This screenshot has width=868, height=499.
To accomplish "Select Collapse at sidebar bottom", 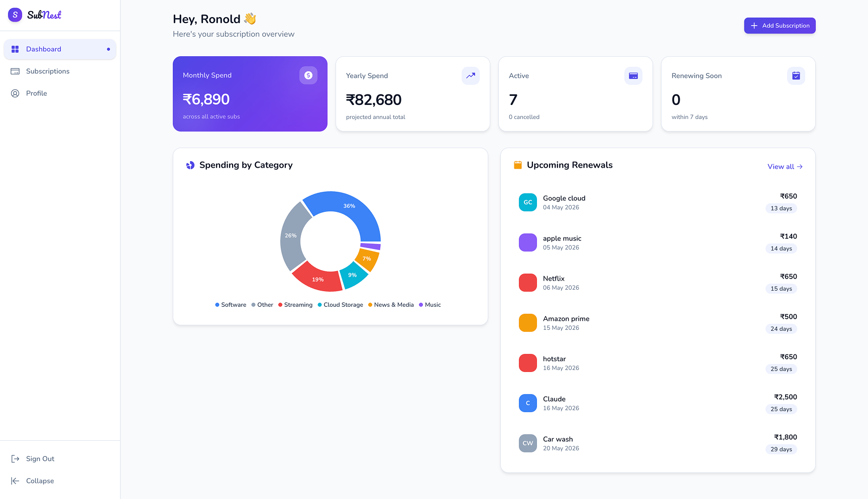I will point(60,481).
